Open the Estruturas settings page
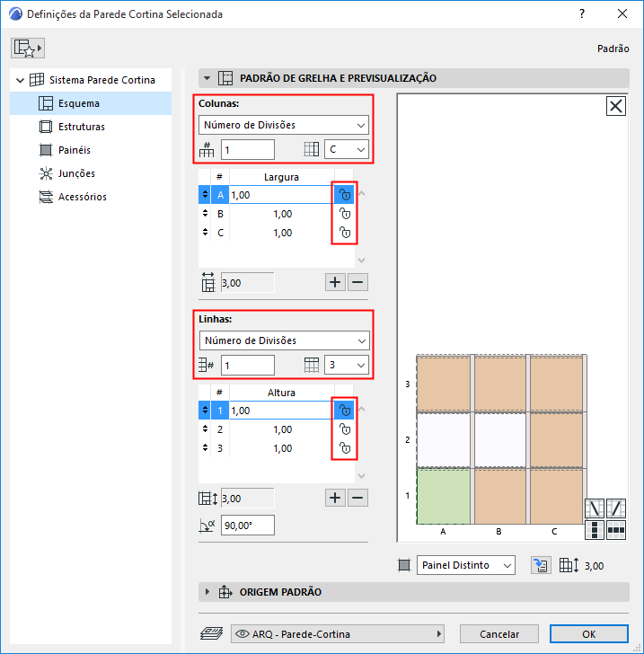 coord(81,127)
